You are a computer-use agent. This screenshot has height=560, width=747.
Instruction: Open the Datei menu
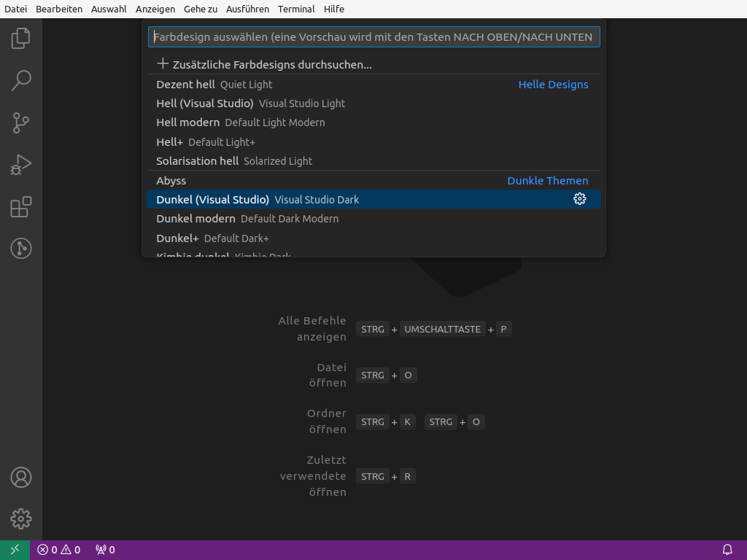tap(16, 9)
